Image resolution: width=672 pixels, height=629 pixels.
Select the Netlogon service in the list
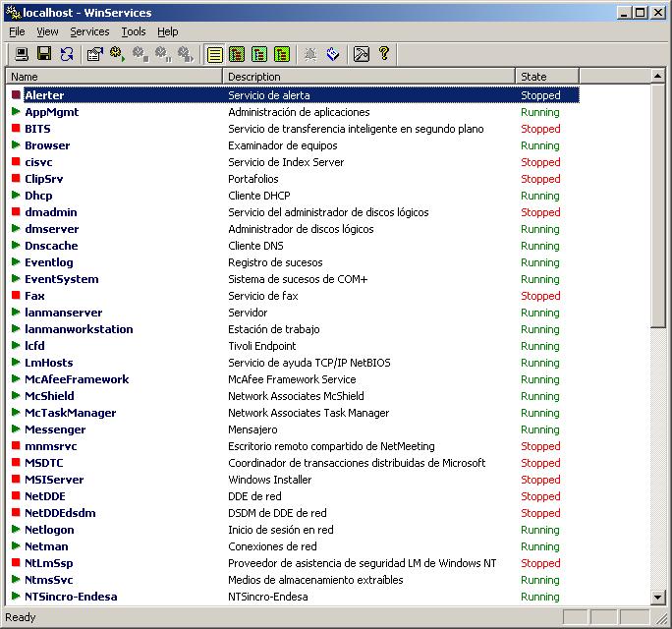click(49, 530)
